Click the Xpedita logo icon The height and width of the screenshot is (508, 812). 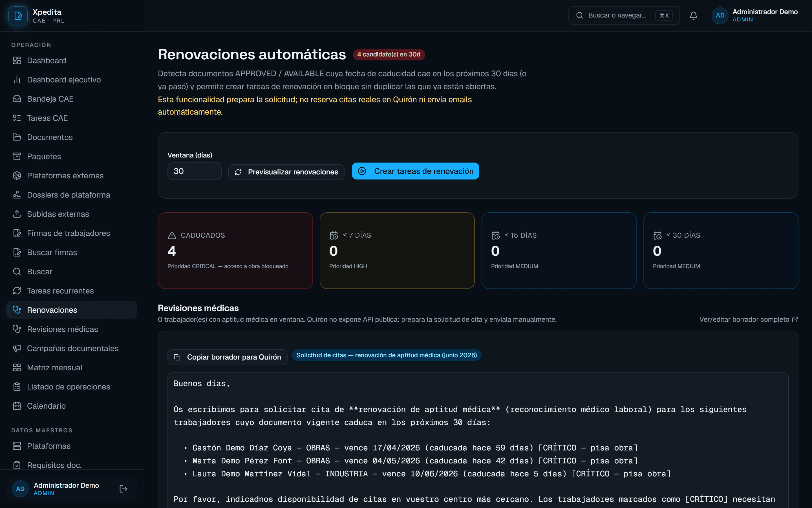pos(18,16)
